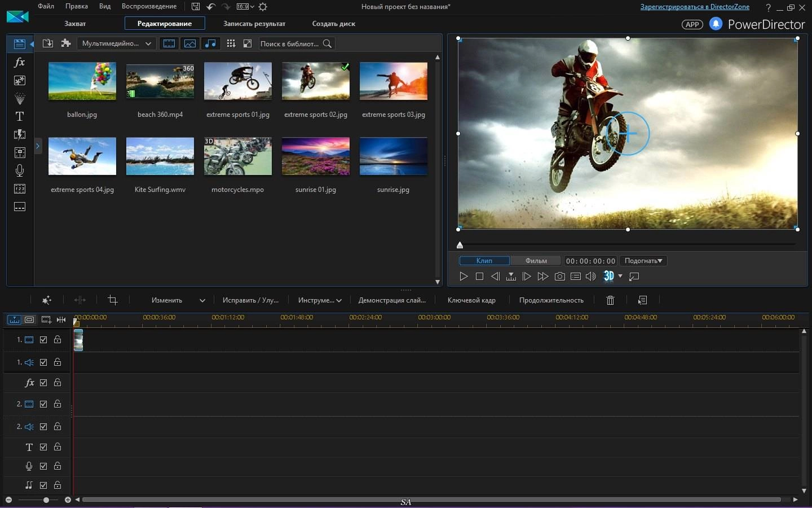Open the Media Room panel icon
Image resolution: width=812 pixels, height=508 pixels.
(20, 43)
